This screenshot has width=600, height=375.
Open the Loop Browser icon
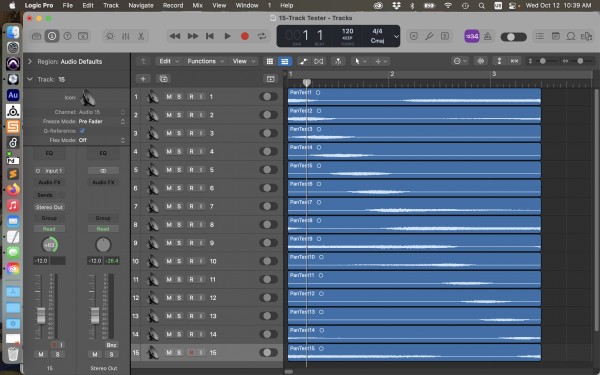pos(571,36)
